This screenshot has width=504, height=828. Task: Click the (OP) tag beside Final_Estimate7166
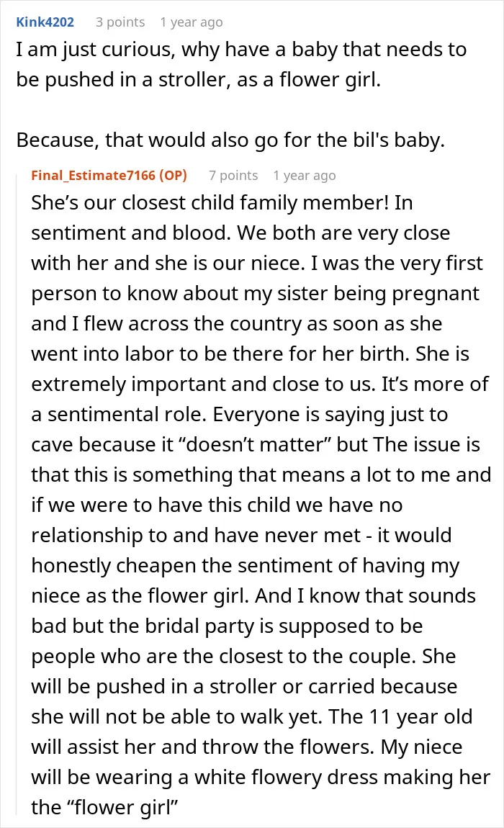coord(174,175)
